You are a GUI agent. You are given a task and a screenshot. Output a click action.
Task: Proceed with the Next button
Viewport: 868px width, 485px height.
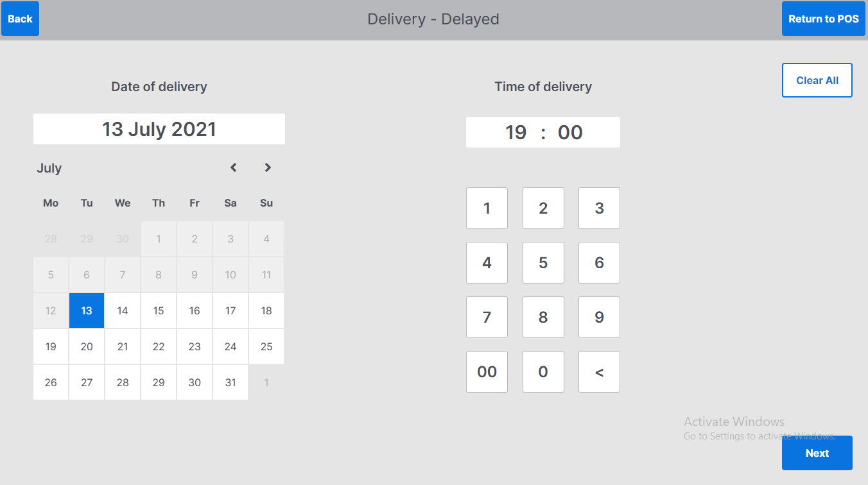pos(817,453)
